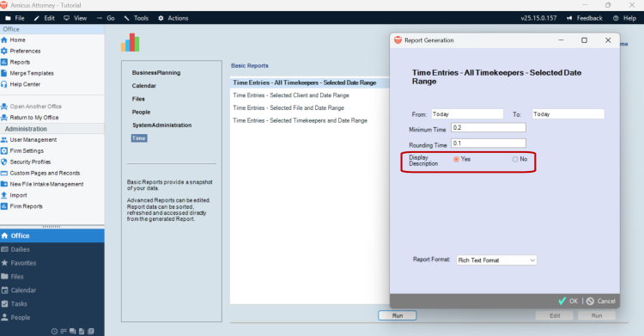The image size is (644, 336).
Task: Select No for Display Description
Action: click(515, 159)
